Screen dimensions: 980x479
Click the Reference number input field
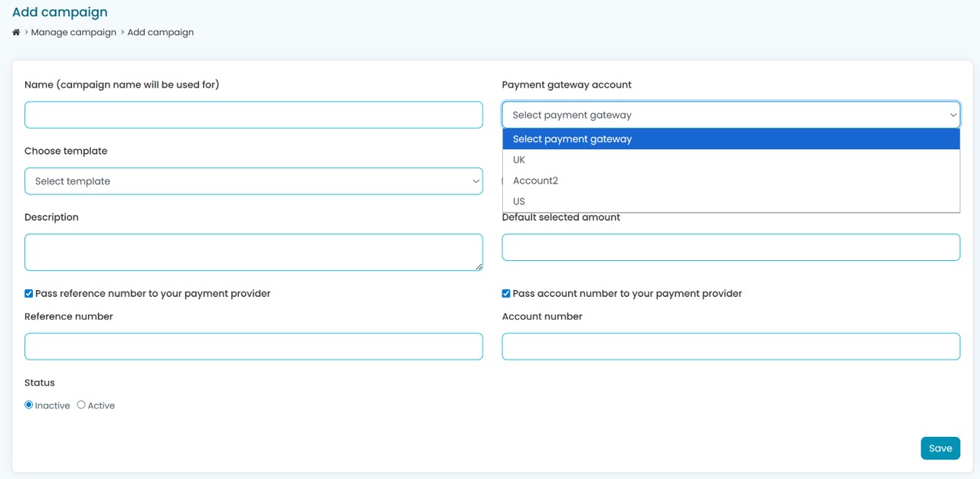tap(253, 347)
